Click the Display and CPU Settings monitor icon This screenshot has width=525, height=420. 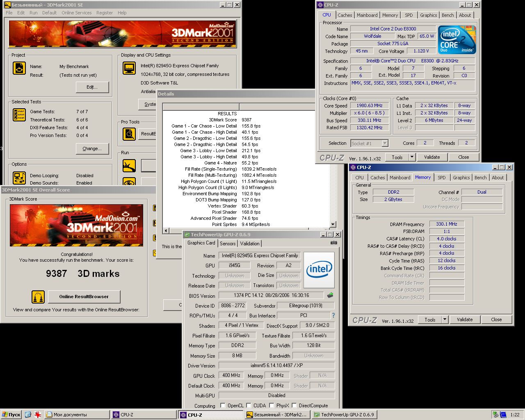[x=129, y=68]
